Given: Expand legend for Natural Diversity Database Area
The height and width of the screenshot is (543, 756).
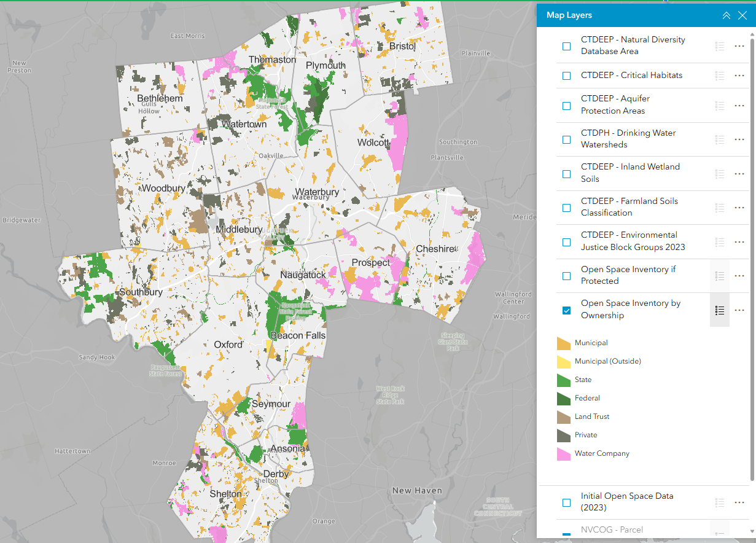Looking at the screenshot, I should click(720, 46).
